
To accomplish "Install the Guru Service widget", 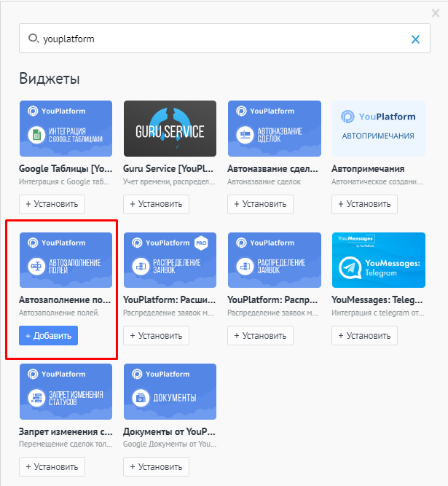I will pyautogui.click(x=156, y=204).
